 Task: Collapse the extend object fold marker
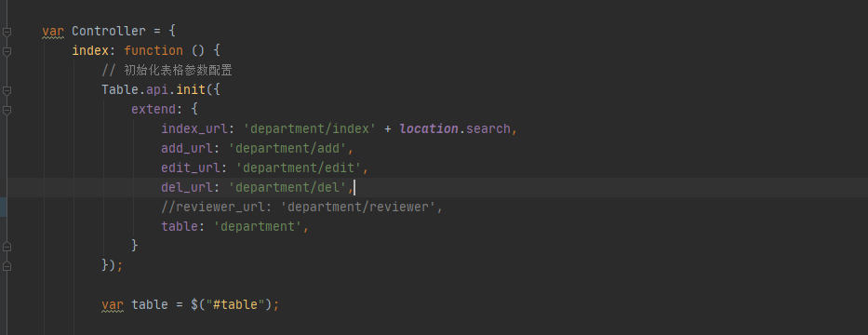(7, 110)
